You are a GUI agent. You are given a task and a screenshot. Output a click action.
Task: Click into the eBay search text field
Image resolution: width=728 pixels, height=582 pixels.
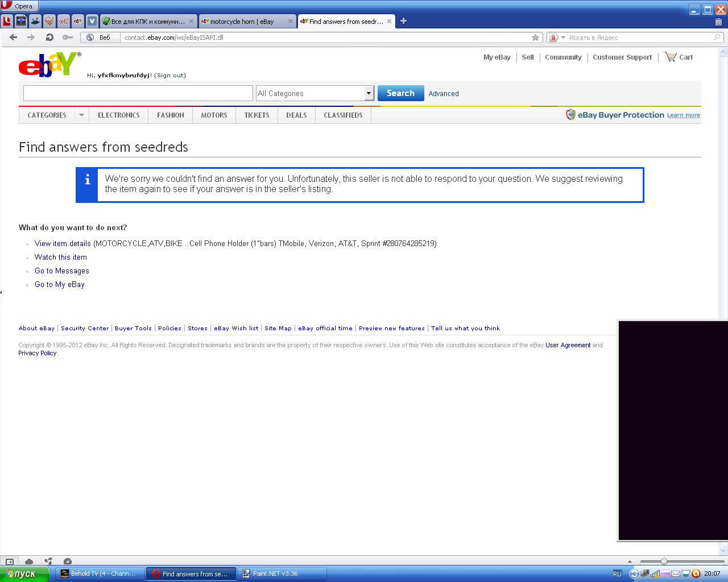point(138,93)
